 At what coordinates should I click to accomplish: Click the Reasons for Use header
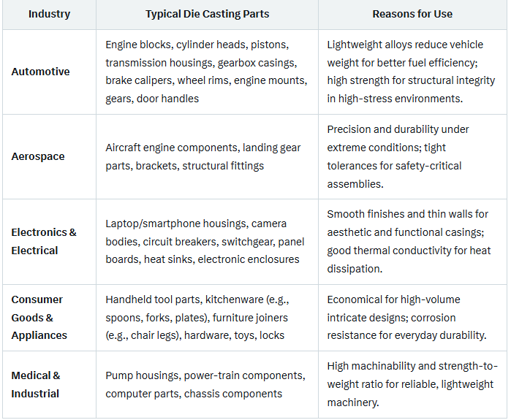pos(412,14)
